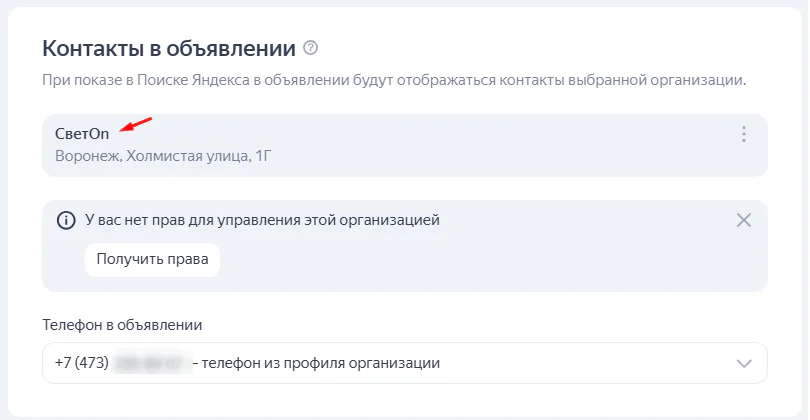Select the СветОn organization name
The image size is (810, 420).
pos(82,134)
